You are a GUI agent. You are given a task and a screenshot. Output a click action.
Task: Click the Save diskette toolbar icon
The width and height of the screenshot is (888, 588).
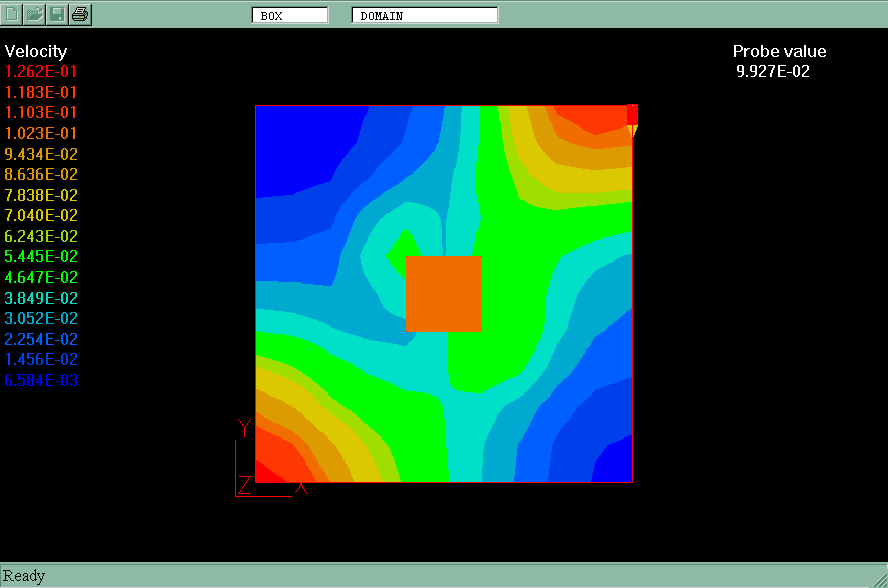tap(58, 14)
